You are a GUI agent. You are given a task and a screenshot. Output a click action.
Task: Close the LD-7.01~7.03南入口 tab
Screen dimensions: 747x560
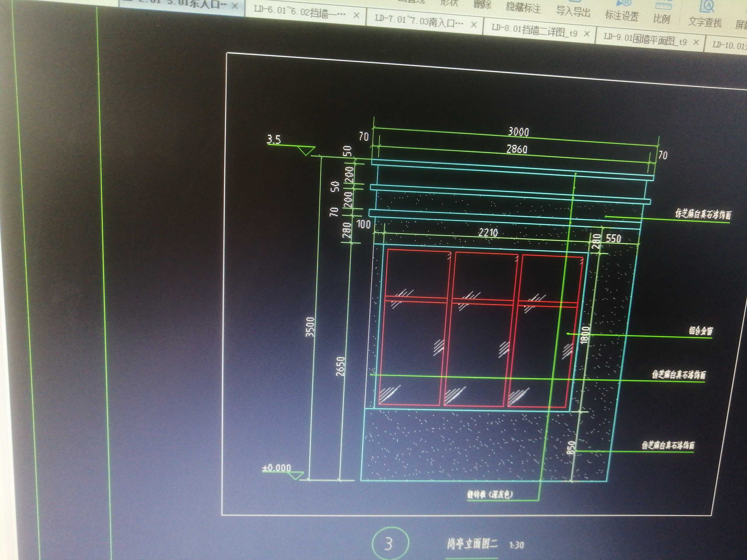point(474,24)
